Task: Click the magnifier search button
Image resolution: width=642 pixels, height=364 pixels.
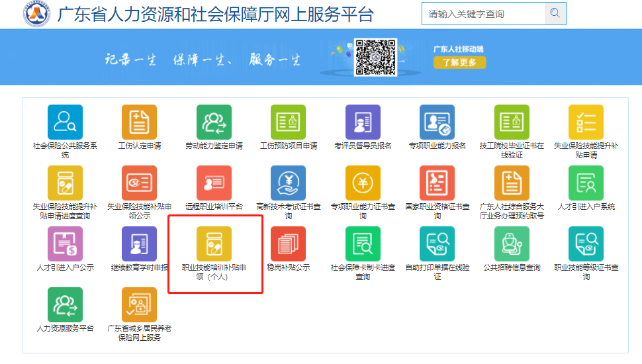Action: (x=555, y=14)
